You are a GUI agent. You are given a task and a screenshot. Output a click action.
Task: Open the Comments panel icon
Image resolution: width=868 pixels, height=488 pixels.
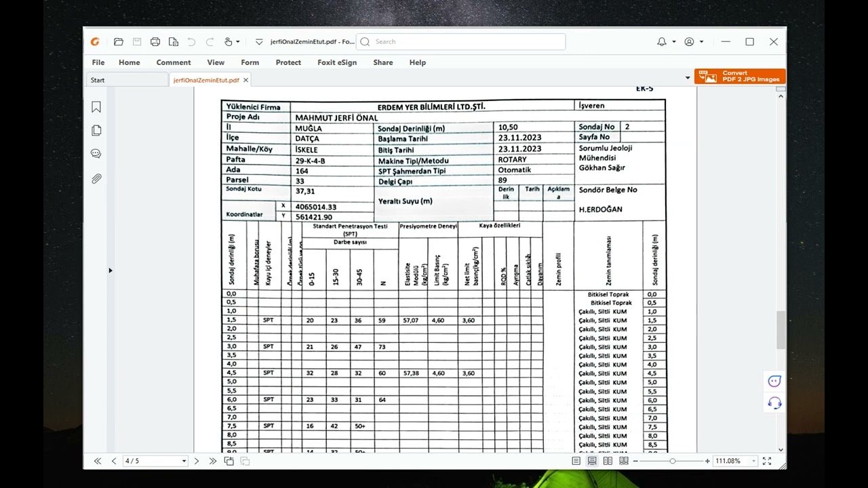pos(96,154)
